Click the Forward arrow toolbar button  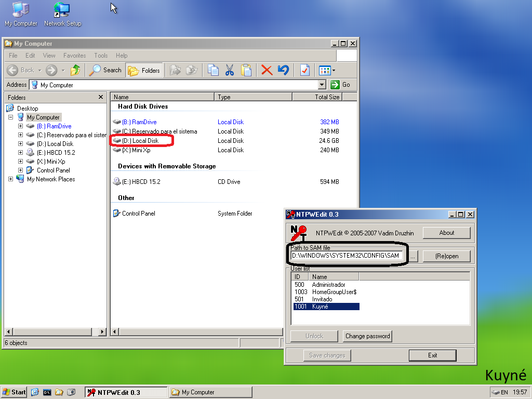[x=51, y=70]
